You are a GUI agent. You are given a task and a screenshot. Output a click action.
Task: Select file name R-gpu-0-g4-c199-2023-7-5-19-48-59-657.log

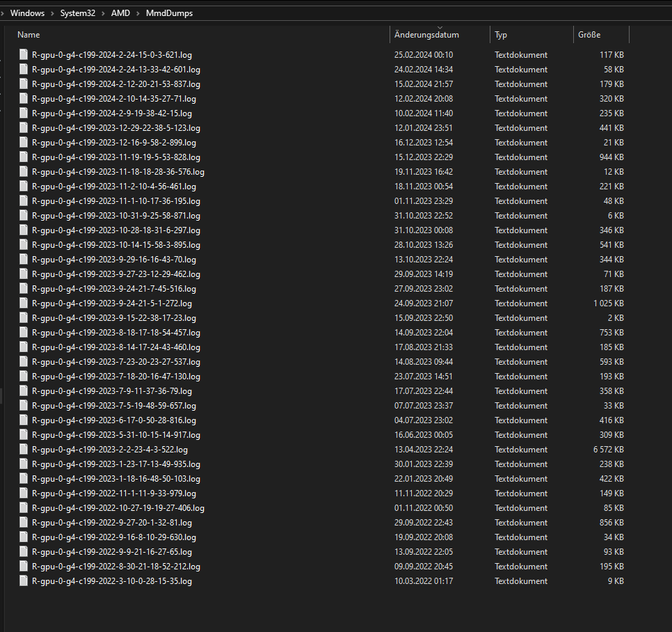tap(114, 406)
